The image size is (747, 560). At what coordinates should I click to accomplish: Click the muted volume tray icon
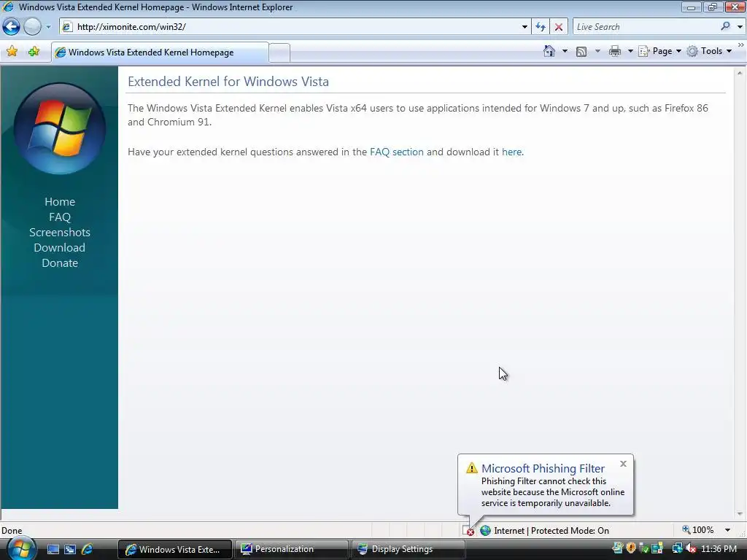point(691,548)
